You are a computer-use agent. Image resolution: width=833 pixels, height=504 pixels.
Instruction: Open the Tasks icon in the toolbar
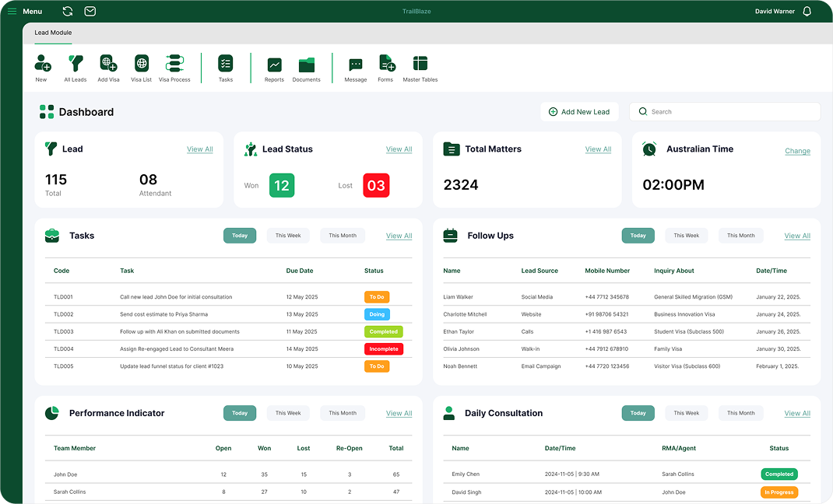click(226, 68)
